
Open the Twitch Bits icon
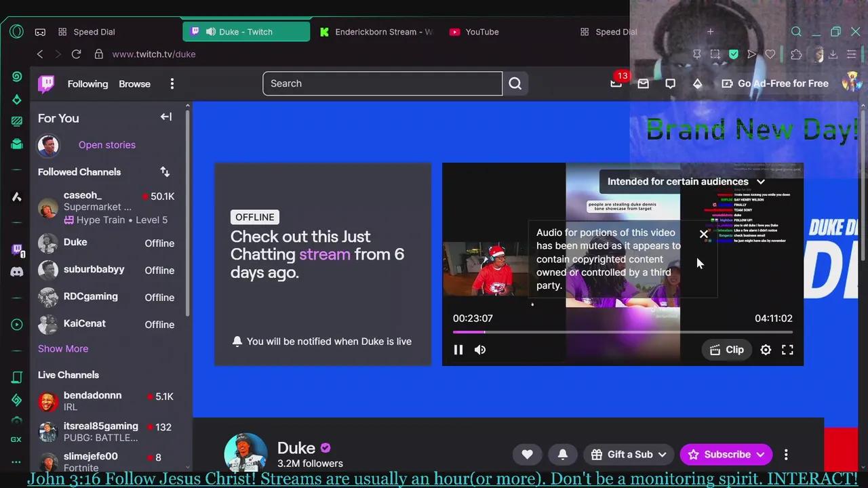697,83
